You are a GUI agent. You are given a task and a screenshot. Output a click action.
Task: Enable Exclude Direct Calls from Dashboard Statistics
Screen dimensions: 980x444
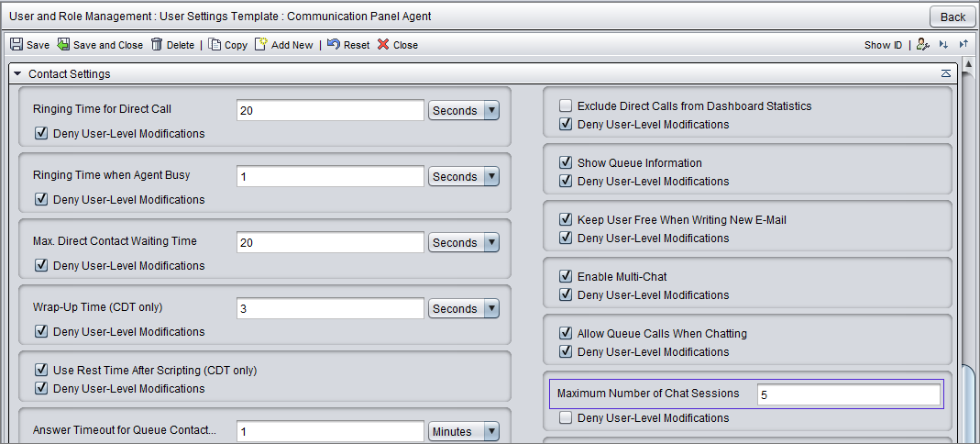pos(566,105)
